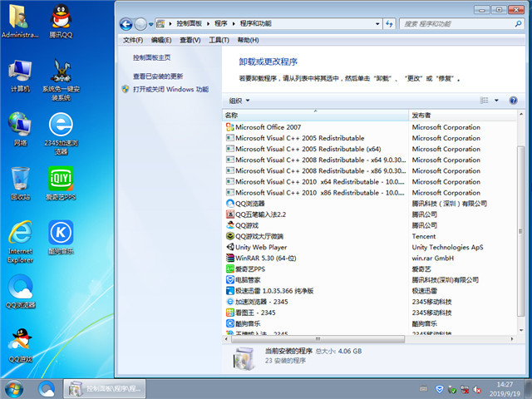Click the 电脑管家 shield tray icon
The height and width of the screenshot is (399, 532).
pyautogui.click(x=440, y=389)
